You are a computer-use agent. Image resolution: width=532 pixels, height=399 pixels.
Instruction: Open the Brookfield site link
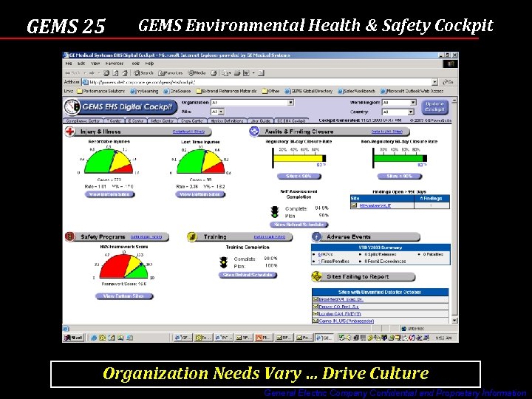click(x=341, y=299)
